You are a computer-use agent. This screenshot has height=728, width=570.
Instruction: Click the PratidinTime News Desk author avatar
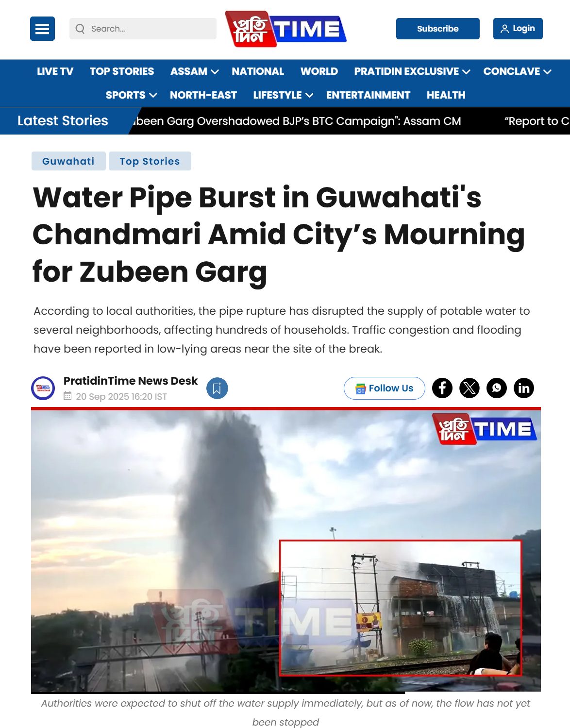43,388
